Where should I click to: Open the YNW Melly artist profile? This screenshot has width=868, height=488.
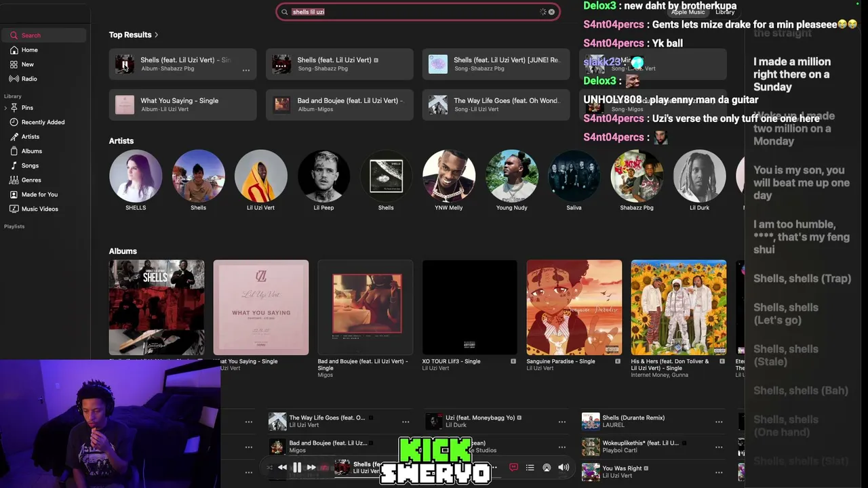pyautogui.click(x=448, y=176)
